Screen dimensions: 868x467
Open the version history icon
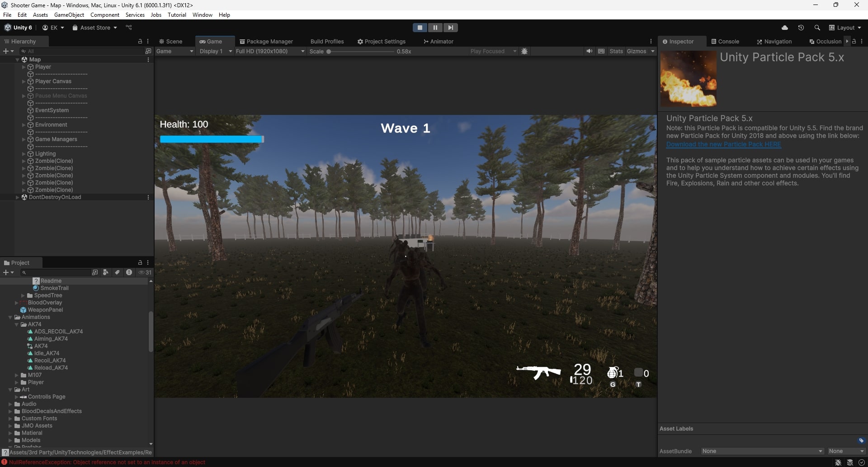click(801, 28)
